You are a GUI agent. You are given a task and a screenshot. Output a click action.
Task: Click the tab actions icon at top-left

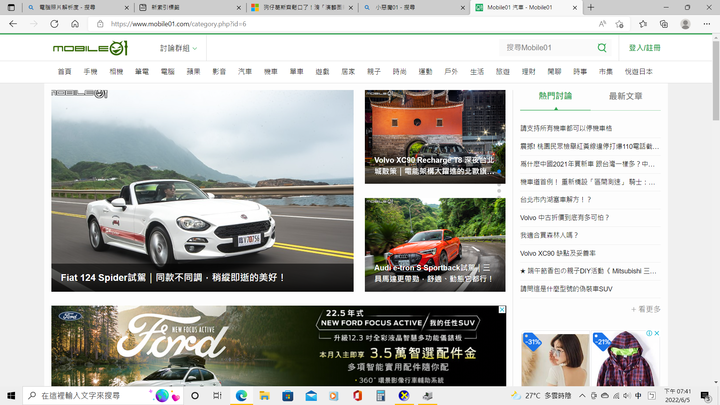11,7
